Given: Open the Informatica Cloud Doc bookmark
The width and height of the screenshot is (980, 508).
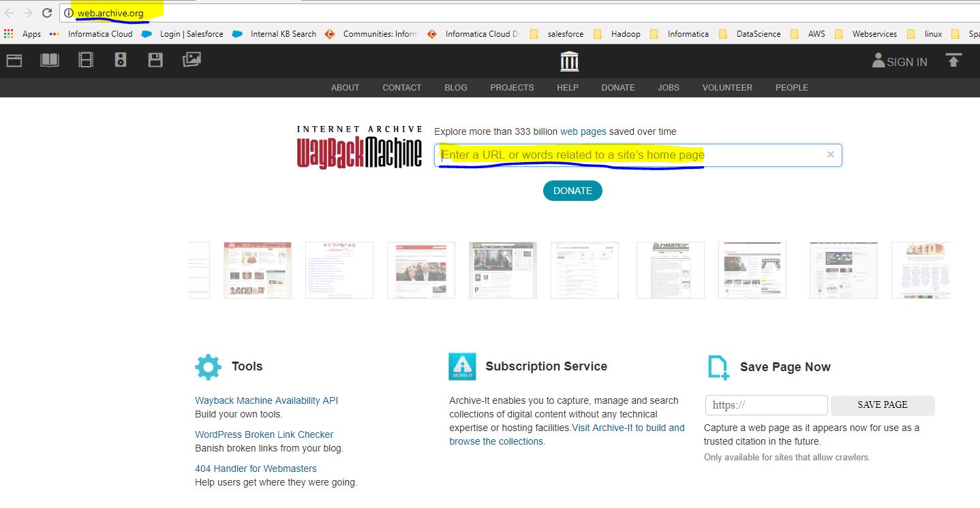Looking at the screenshot, I should click(x=473, y=33).
